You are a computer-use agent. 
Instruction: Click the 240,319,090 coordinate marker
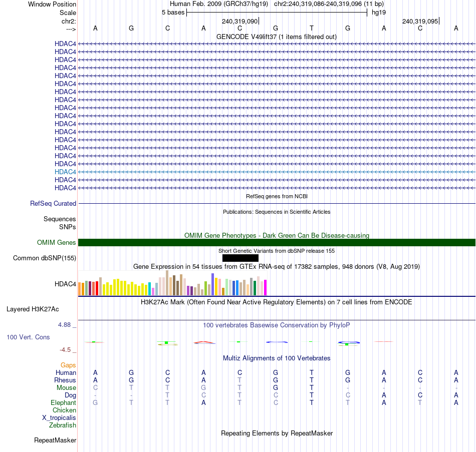(240, 21)
